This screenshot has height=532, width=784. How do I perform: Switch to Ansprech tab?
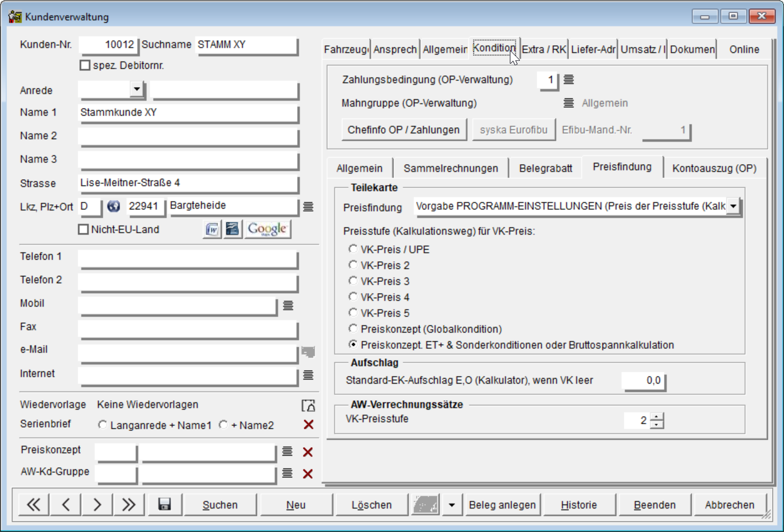(x=395, y=49)
